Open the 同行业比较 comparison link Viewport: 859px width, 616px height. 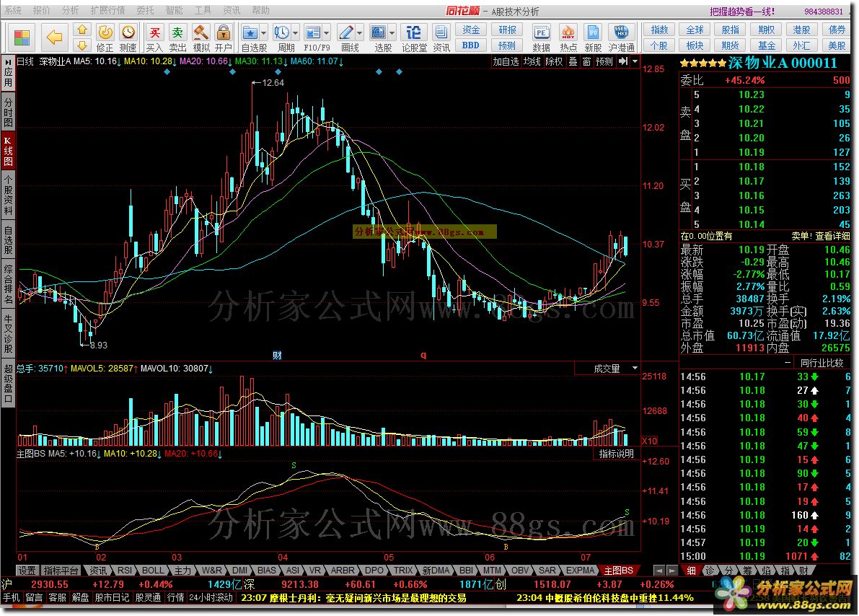821,363
